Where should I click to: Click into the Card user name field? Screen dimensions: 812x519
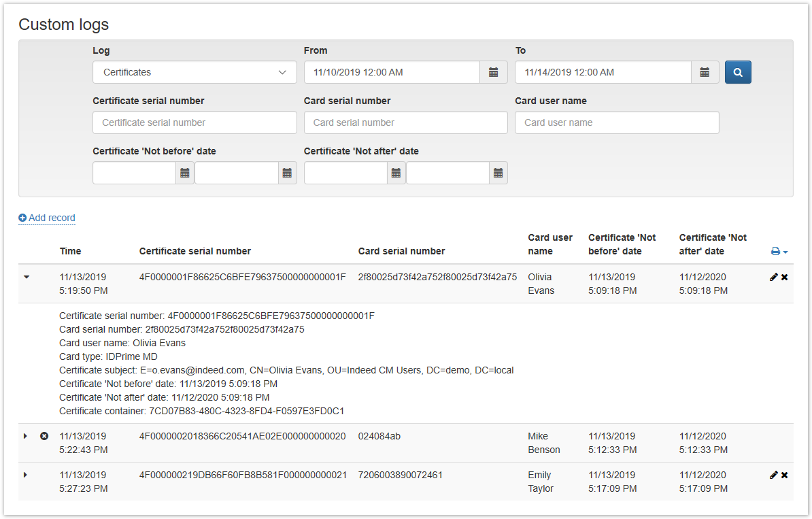coord(617,122)
